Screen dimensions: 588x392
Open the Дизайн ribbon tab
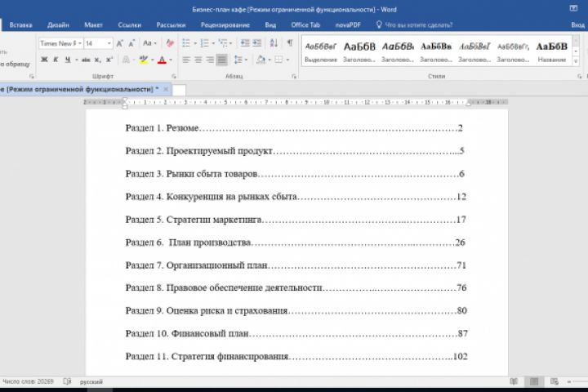click(x=58, y=24)
